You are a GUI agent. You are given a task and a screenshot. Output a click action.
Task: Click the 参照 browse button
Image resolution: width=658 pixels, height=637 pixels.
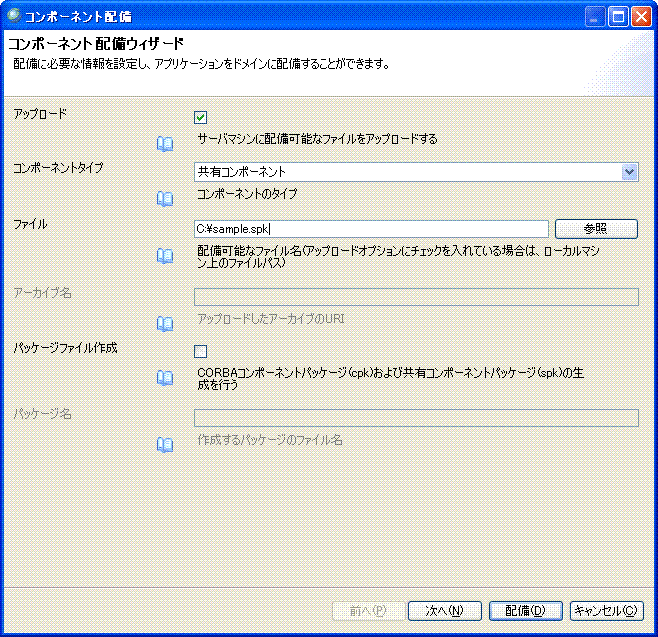click(x=596, y=229)
